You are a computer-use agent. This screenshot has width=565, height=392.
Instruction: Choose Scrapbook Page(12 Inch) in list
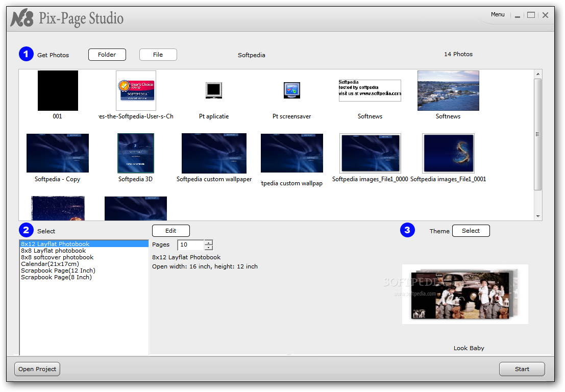84,271
